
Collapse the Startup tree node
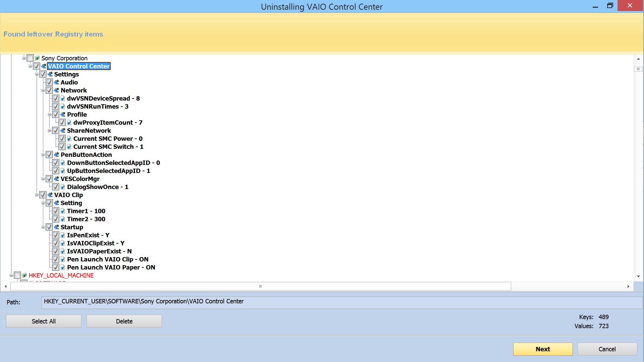(43, 227)
